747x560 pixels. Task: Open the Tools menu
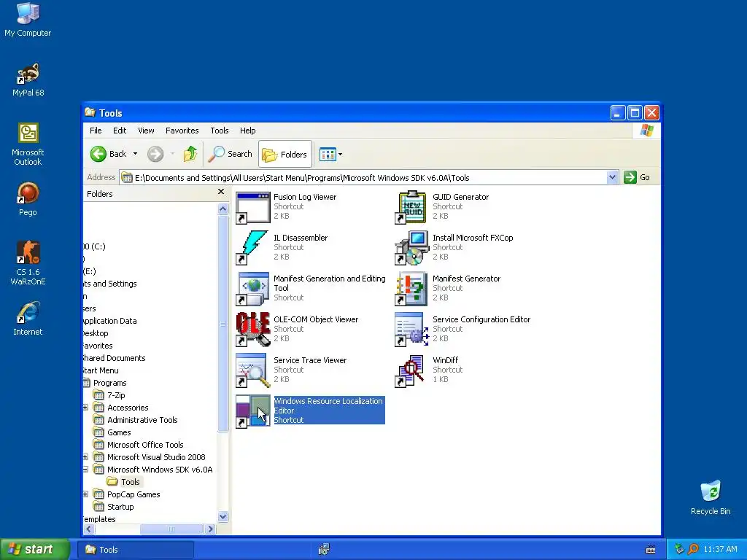tap(219, 131)
